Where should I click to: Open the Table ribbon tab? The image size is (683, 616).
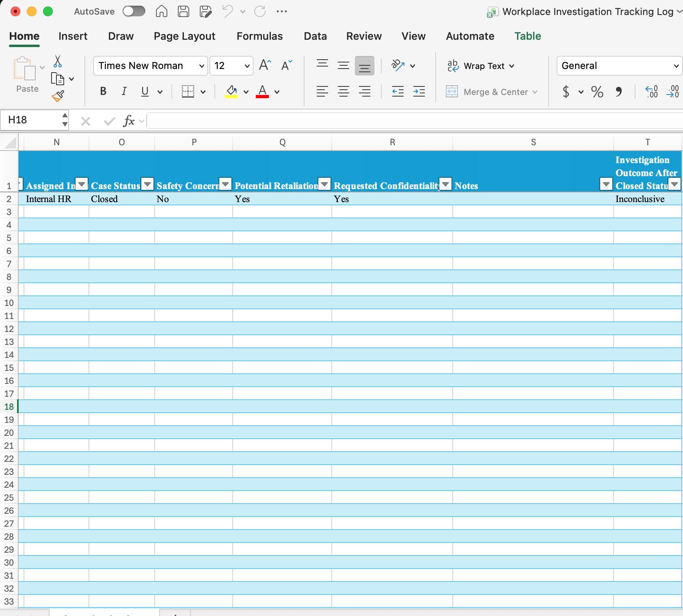tap(527, 36)
